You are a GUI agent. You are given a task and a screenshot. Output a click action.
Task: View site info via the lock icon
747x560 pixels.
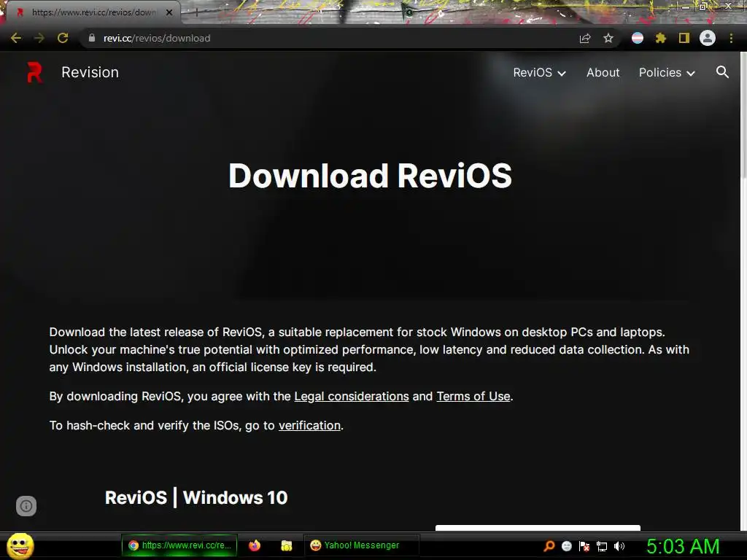92,38
